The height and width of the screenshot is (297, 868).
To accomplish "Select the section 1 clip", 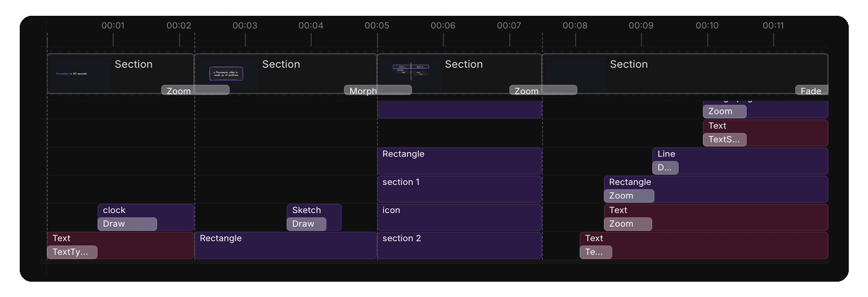I will point(459,188).
